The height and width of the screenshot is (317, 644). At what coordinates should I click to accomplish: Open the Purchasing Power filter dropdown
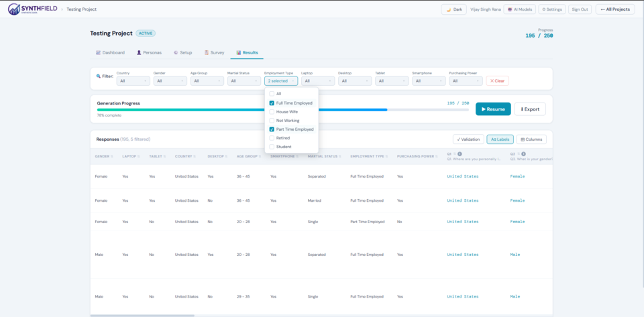pos(466,81)
